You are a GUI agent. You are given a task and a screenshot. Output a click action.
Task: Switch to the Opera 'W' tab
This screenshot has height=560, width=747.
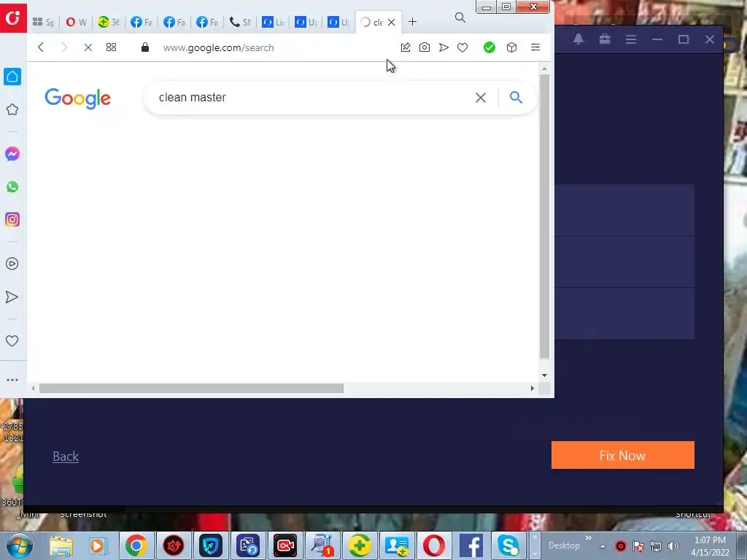point(76,22)
